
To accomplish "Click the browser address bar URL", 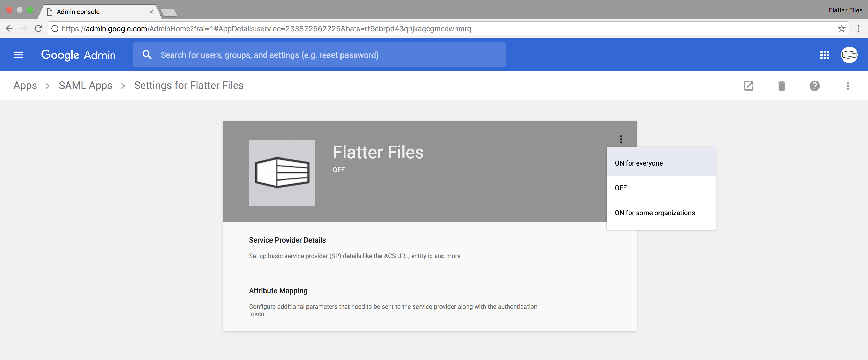I will (266, 29).
